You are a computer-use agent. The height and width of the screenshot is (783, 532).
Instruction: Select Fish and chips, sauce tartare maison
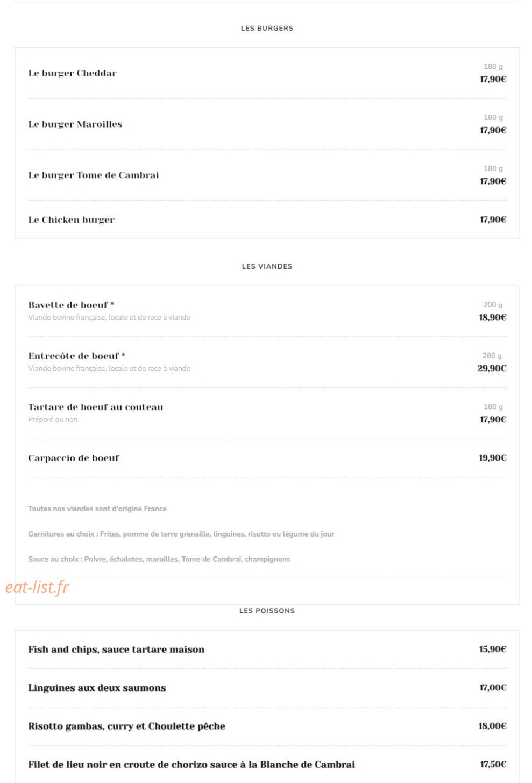(116, 650)
